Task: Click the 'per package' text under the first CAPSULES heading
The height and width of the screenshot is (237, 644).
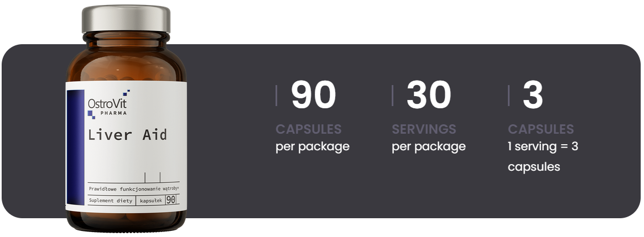Action: (312, 146)
